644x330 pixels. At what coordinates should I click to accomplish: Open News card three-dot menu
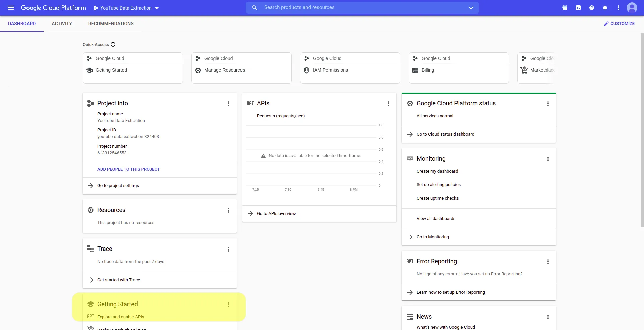[548, 317]
